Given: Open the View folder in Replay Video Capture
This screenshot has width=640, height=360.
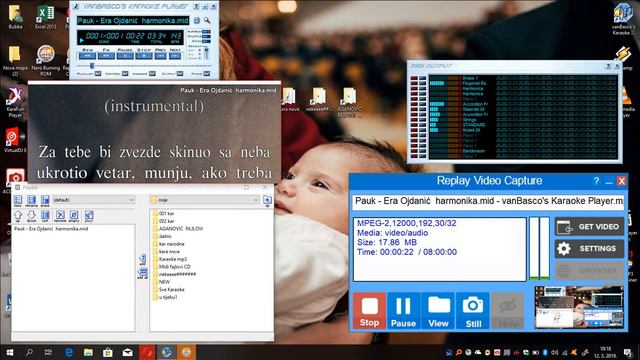Looking at the screenshot, I should 438,311.
